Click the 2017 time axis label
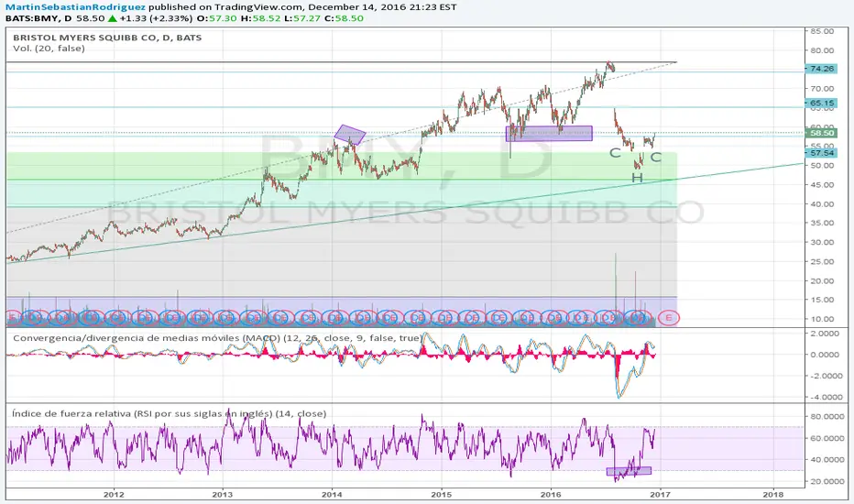 pos(660,495)
